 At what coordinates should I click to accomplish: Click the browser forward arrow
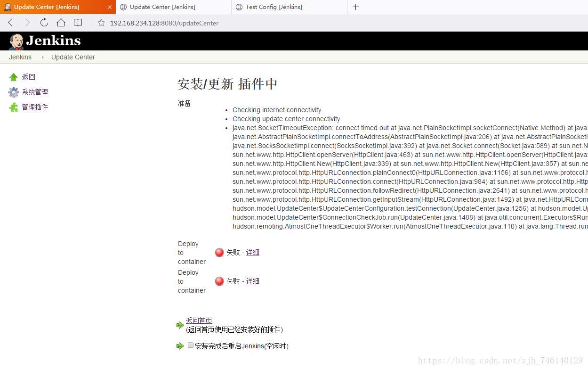(x=27, y=23)
